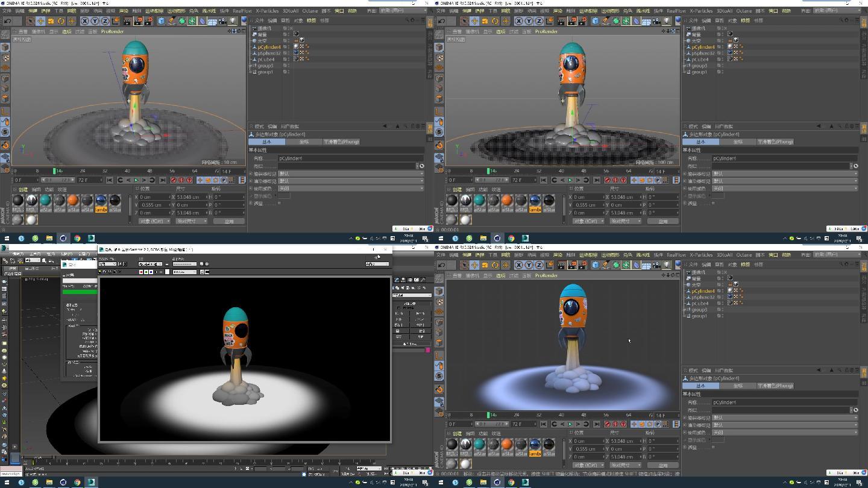
Task: Expand group3 in top-left object manager
Action: pyautogui.click(x=251, y=66)
